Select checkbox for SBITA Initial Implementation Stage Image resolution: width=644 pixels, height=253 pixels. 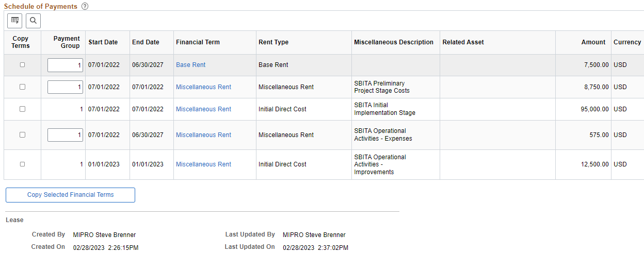(x=22, y=109)
